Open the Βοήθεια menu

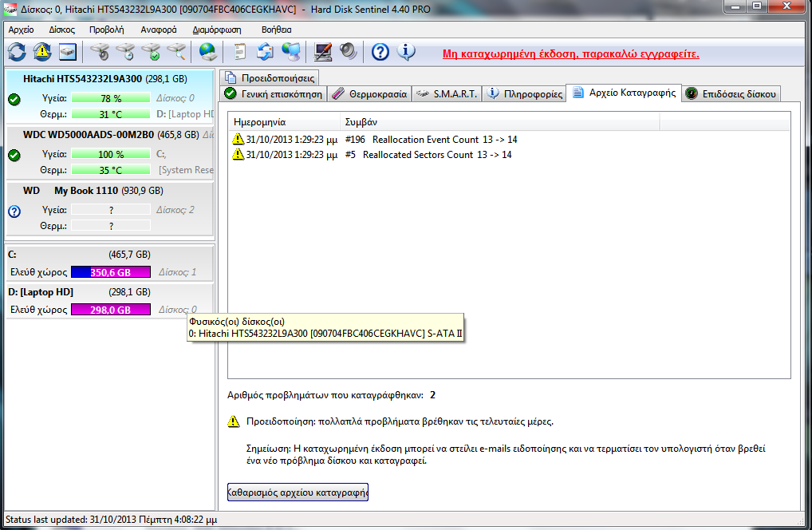pos(276,30)
